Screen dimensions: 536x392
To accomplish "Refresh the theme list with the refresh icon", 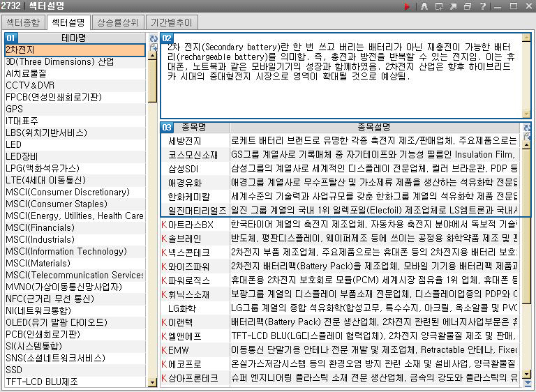I will point(154,38).
